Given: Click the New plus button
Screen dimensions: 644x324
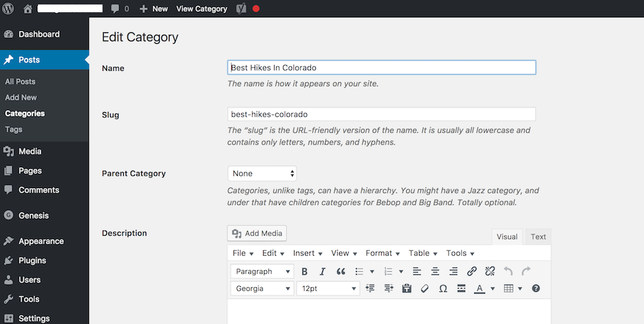Looking at the screenshot, I should click(153, 8).
